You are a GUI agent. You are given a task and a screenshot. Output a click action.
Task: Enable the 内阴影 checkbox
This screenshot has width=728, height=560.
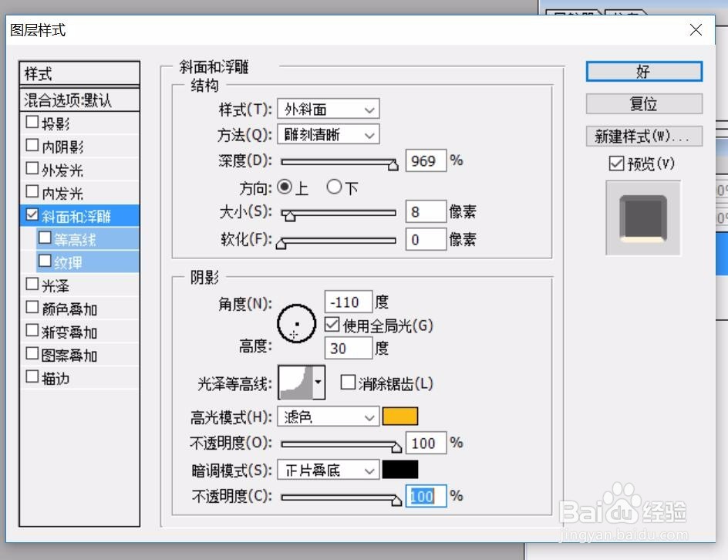point(32,145)
